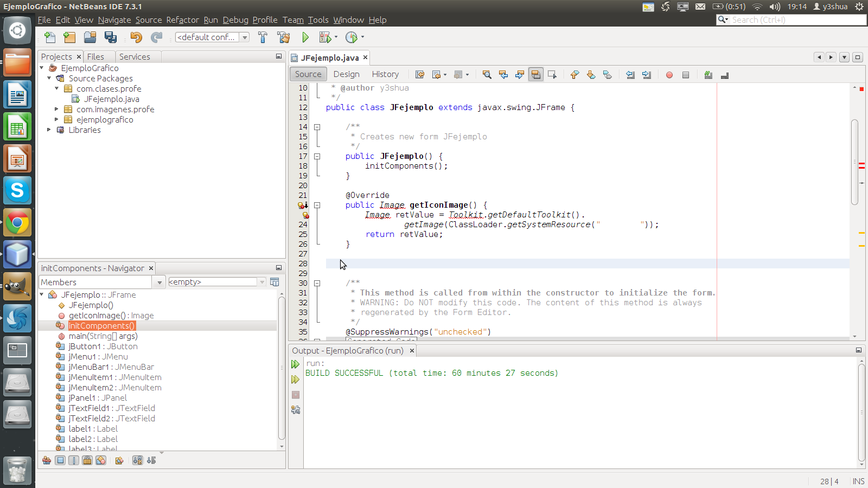The width and height of the screenshot is (868, 488).
Task: Stop the running process in the Output panel
Action: (x=296, y=395)
